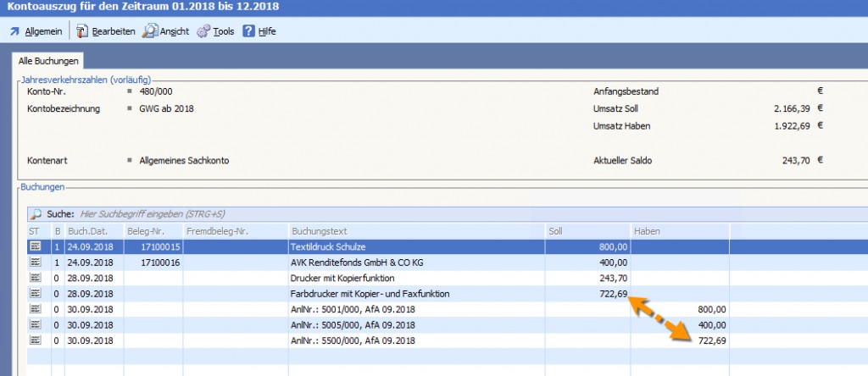Click the Tools gear icon
This screenshot has height=376, width=868.
[203, 31]
